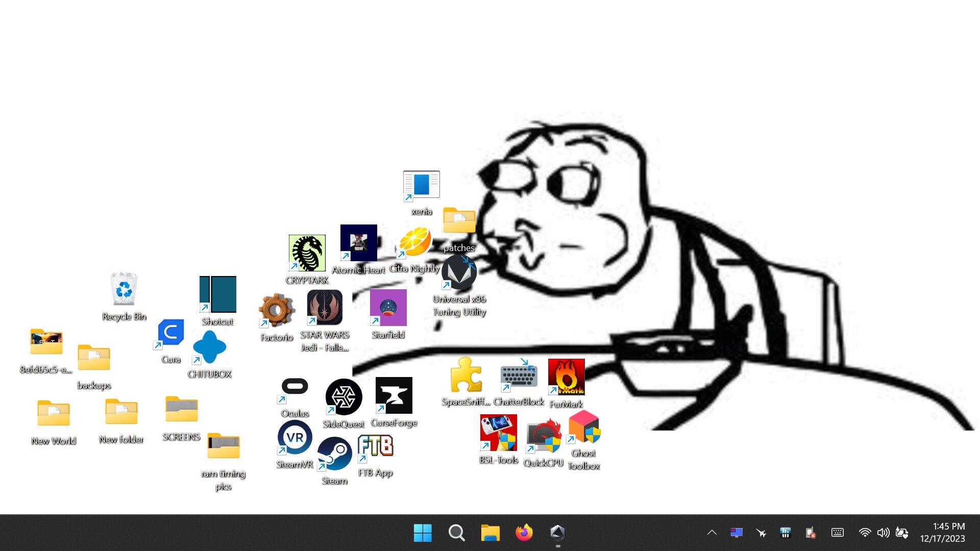
Task: Expand the hidden system tray icons chevron
Action: coord(712,533)
